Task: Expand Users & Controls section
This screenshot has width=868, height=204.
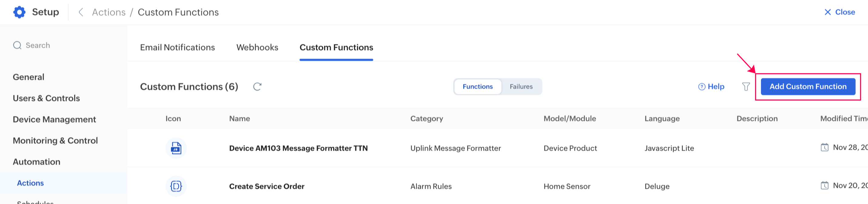Action: pyautogui.click(x=46, y=98)
